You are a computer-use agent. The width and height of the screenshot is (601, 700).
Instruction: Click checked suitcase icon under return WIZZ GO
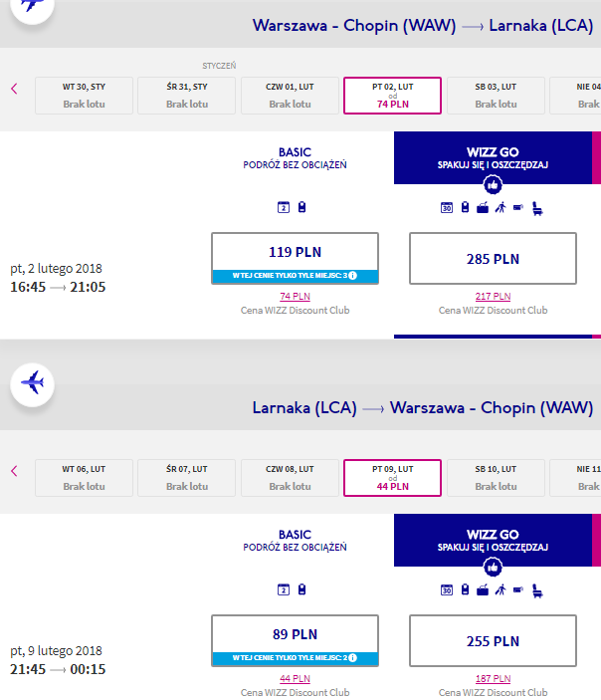[483, 590]
